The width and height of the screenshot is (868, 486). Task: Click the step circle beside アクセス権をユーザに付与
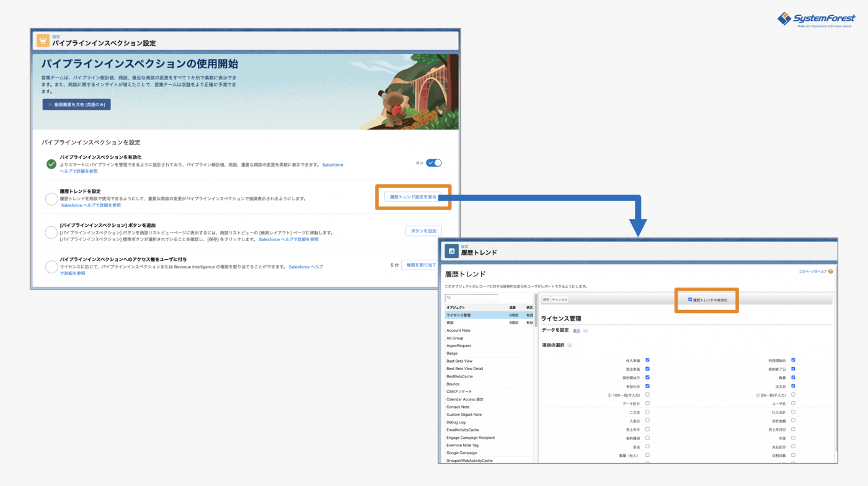(x=51, y=267)
